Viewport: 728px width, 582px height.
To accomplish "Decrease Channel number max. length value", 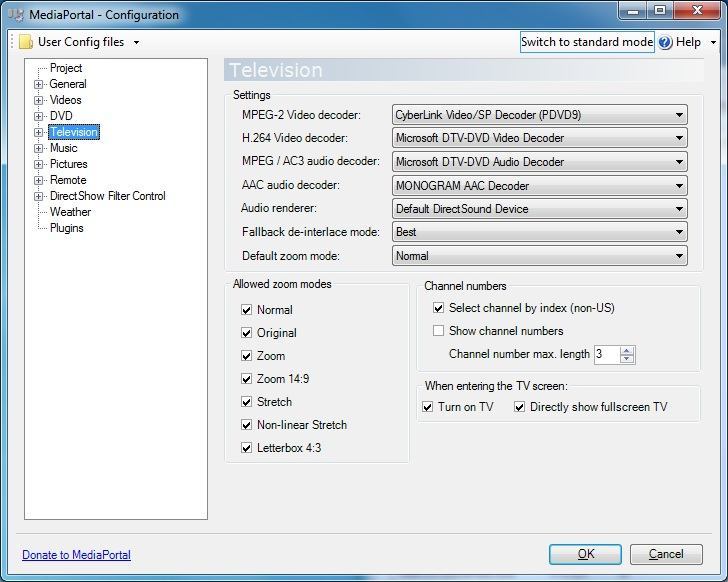I will tap(627, 359).
